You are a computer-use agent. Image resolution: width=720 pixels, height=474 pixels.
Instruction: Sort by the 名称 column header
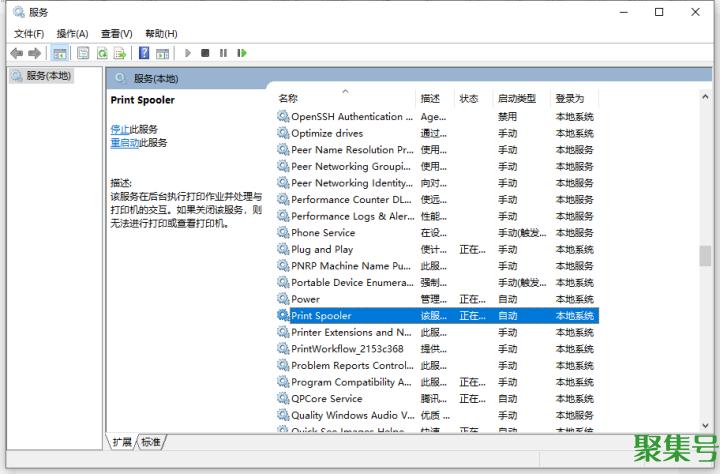288,98
